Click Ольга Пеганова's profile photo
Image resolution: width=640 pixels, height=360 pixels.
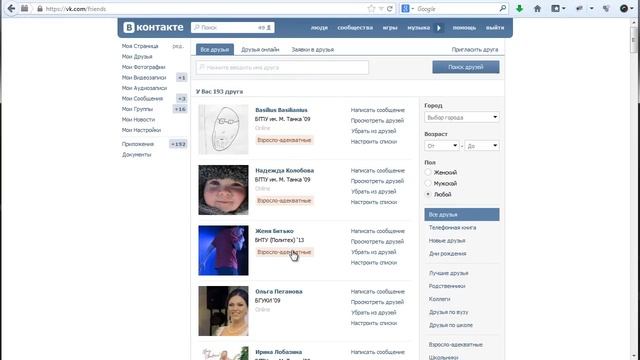[223, 311]
